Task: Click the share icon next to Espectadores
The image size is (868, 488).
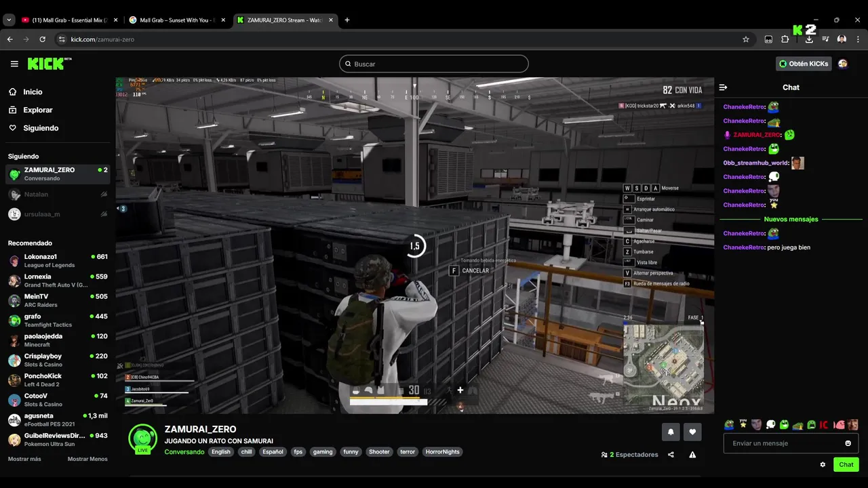Action: coord(671,455)
